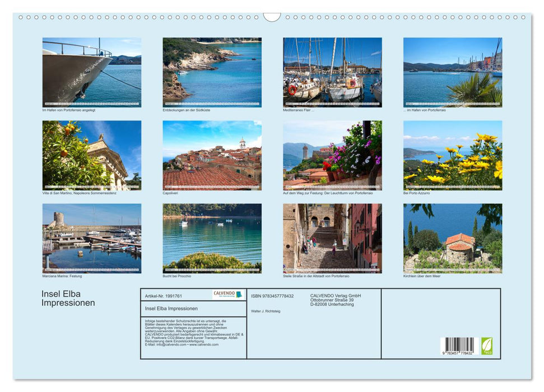Click the spiral binding at the top
The width and height of the screenshot is (544, 392).
pos(272,17)
